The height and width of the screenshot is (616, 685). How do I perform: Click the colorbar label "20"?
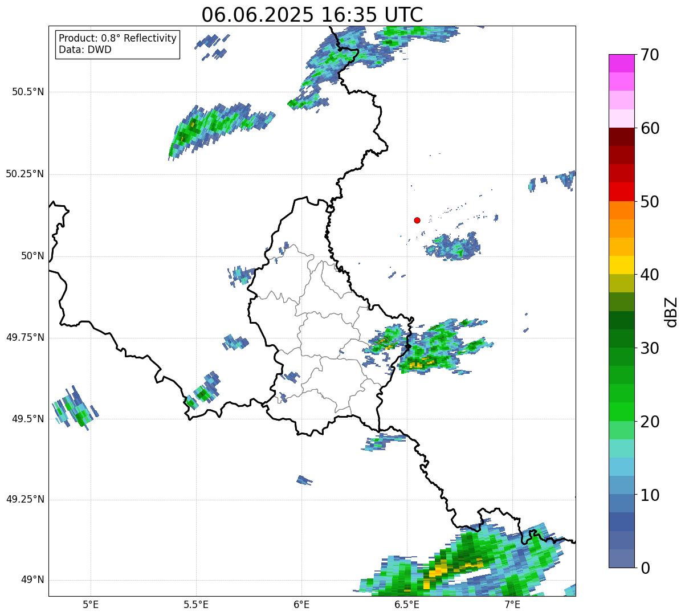tap(650, 422)
